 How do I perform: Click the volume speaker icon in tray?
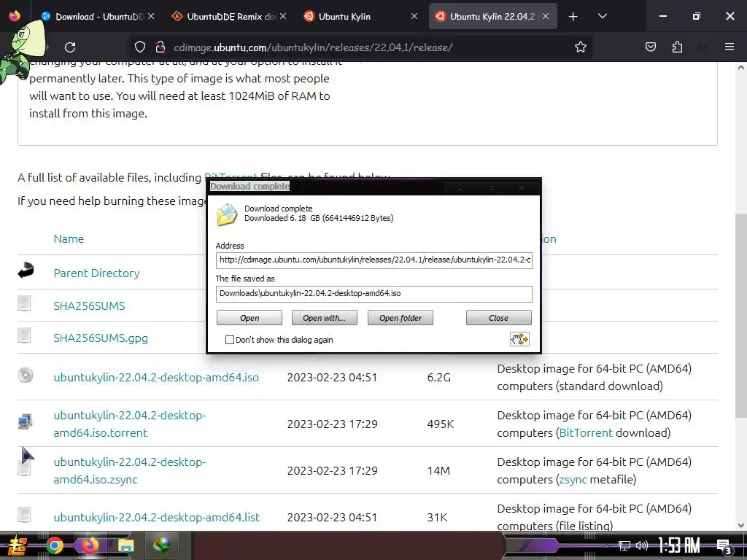642,545
